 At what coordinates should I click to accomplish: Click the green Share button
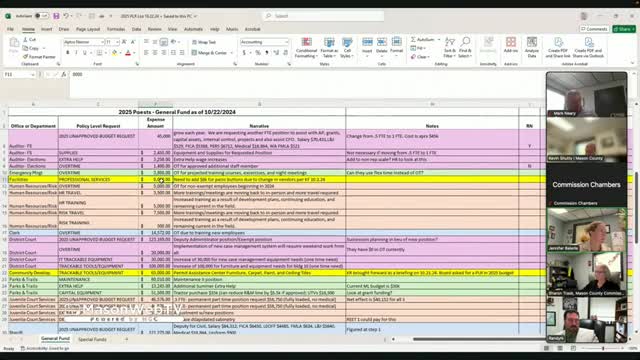624,29
